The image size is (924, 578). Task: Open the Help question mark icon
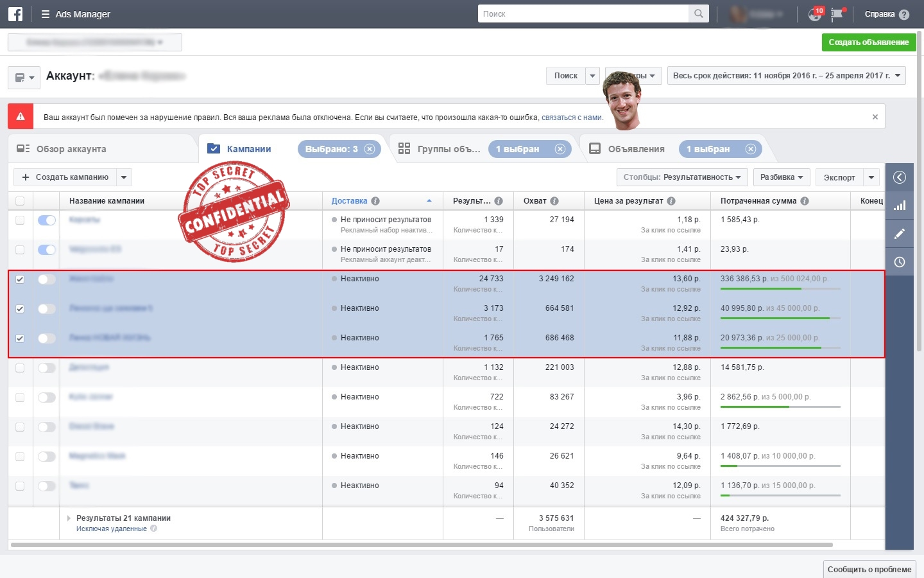(x=904, y=14)
